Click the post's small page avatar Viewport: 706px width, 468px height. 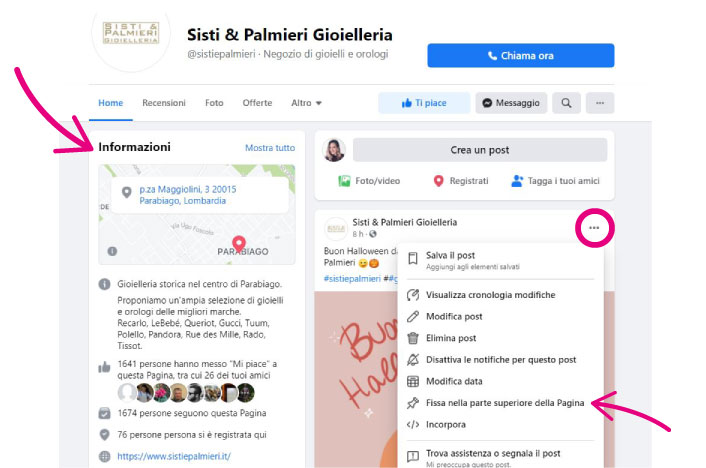(x=336, y=228)
